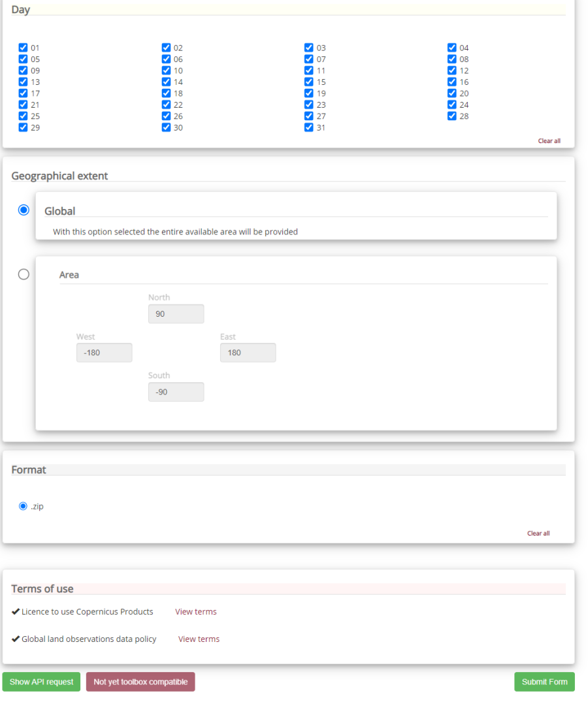Click the Global option title
The width and height of the screenshot is (588, 704).
coord(59,211)
